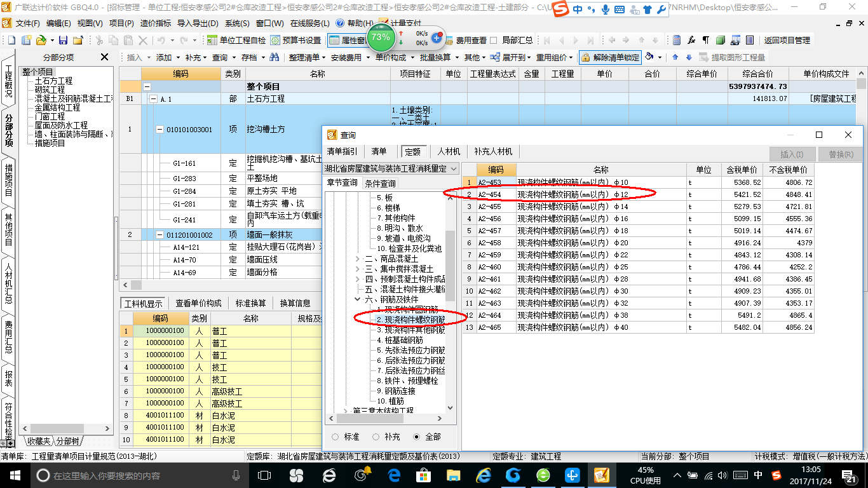Move item up with blue arrow
The height and width of the screenshot is (488, 868).
[674, 57]
